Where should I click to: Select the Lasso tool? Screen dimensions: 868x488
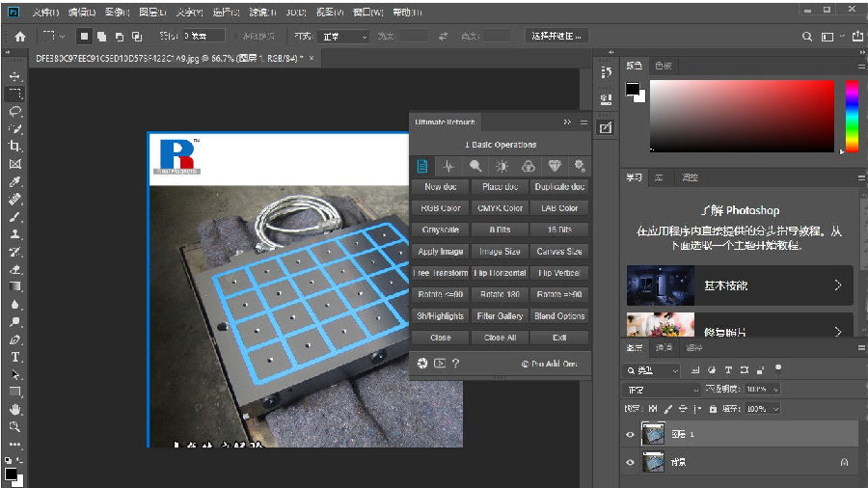coord(14,112)
